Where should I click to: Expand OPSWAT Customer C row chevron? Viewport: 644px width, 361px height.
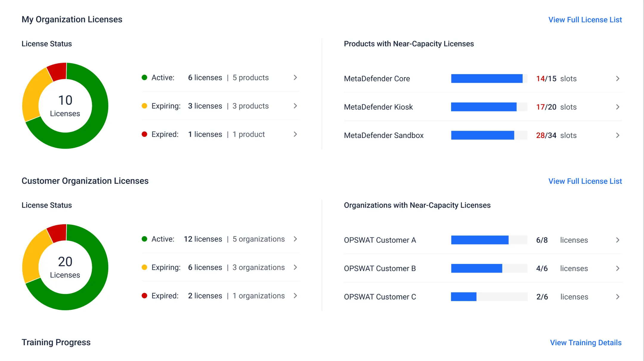[x=617, y=297]
